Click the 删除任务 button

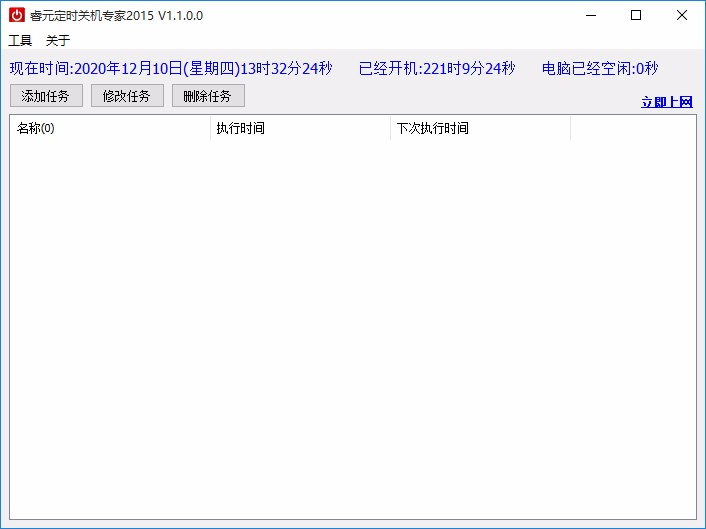click(x=208, y=95)
